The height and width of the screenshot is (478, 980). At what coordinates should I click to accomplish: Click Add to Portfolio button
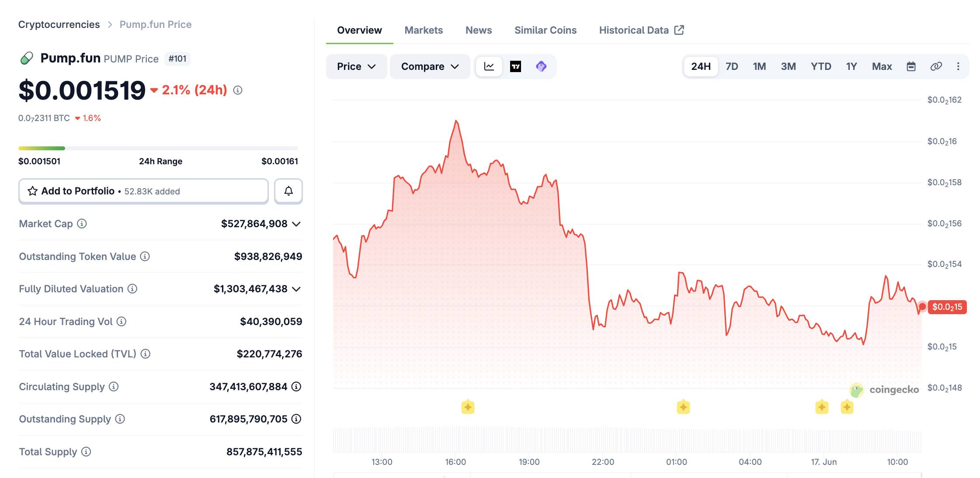tap(143, 191)
